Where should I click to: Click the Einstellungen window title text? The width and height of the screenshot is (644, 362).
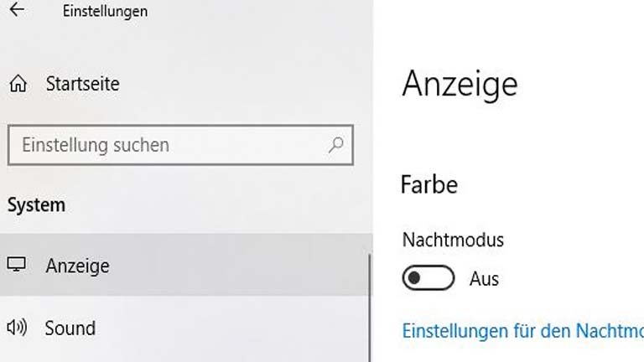point(105,12)
